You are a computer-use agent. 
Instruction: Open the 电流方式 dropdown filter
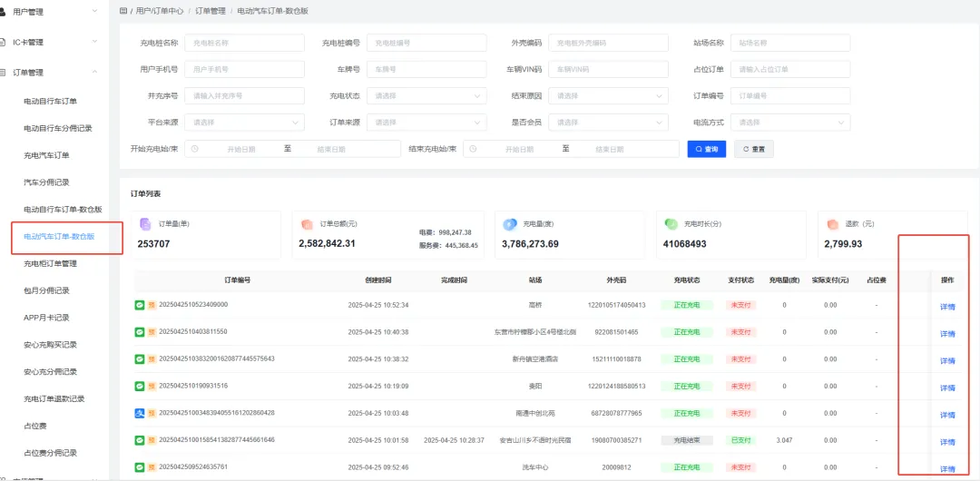789,123
